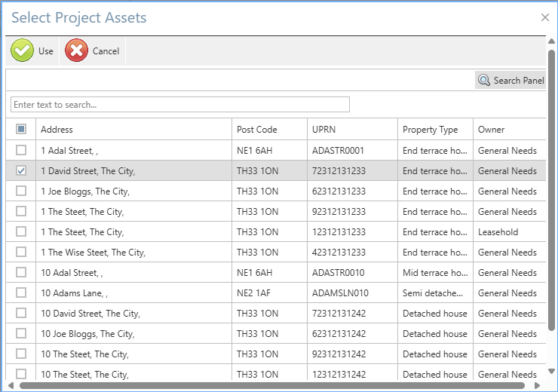Click the Search Panel magnifier icon
Screen dimensions: 558x392
click(x=484, y=80)
